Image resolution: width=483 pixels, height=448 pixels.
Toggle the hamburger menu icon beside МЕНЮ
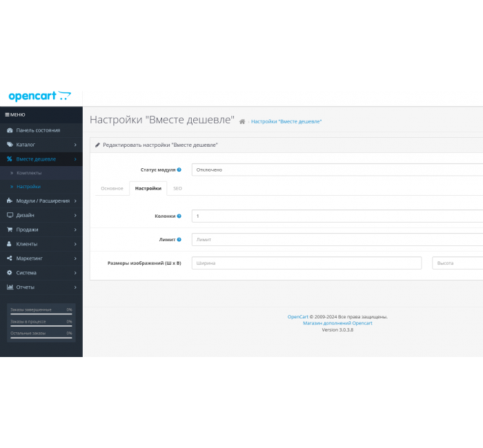(7, 115)
